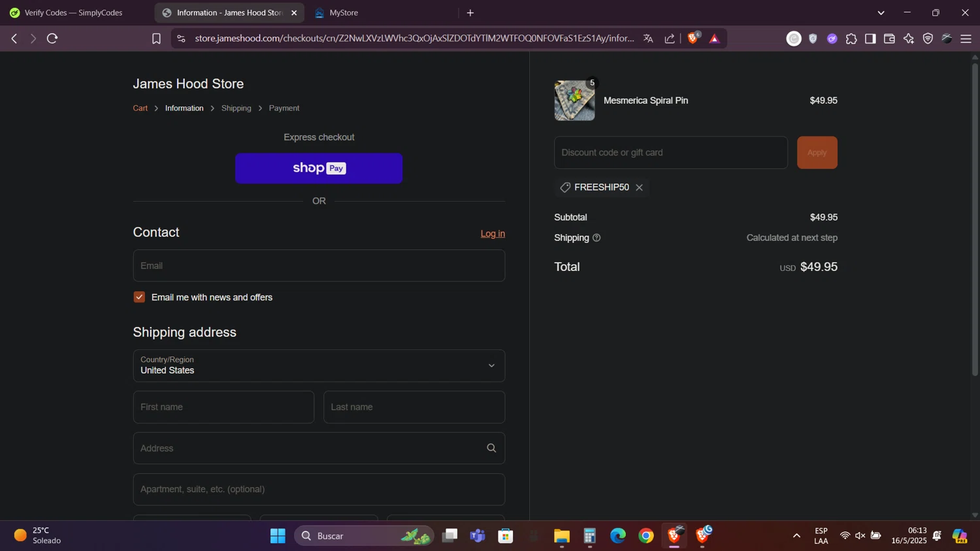Click the Mesmerica Spiral Pin thumbnail
This screenshot has width=980, height=551.
coord(575,101)
